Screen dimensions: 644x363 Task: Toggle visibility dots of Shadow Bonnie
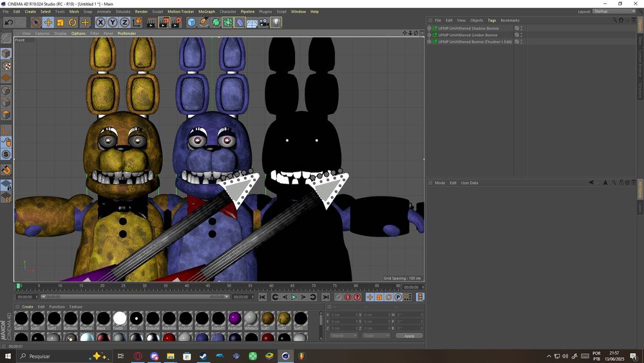(521, 28)
